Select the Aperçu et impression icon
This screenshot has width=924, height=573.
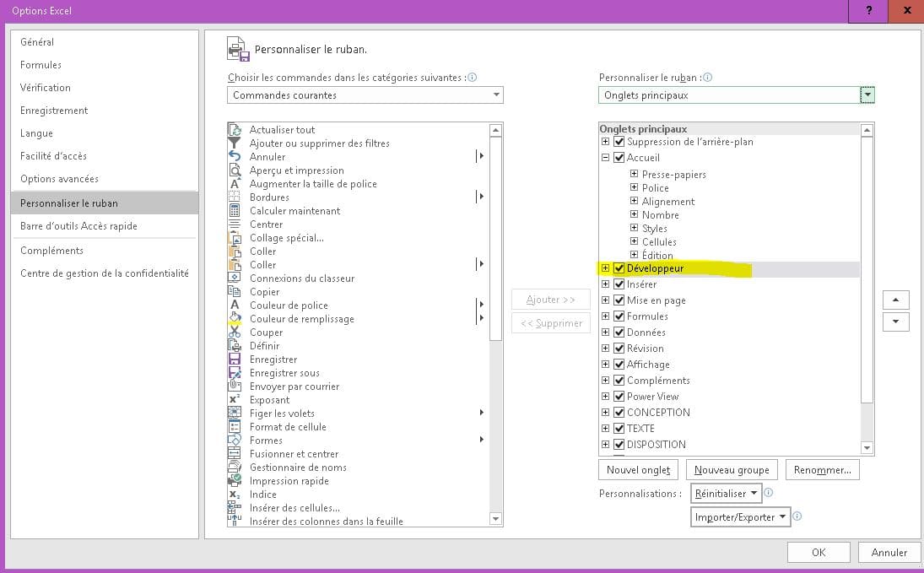tap(235, 170)
